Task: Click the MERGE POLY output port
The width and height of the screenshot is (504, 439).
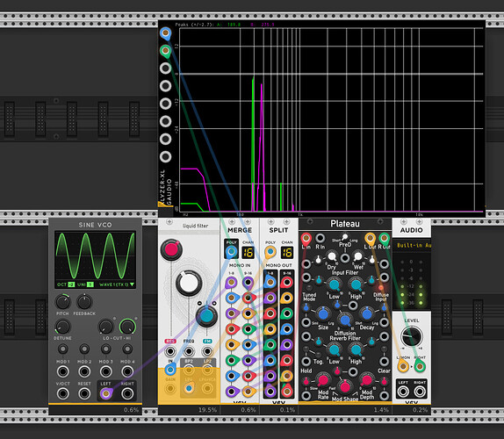Action: (231, 252)
